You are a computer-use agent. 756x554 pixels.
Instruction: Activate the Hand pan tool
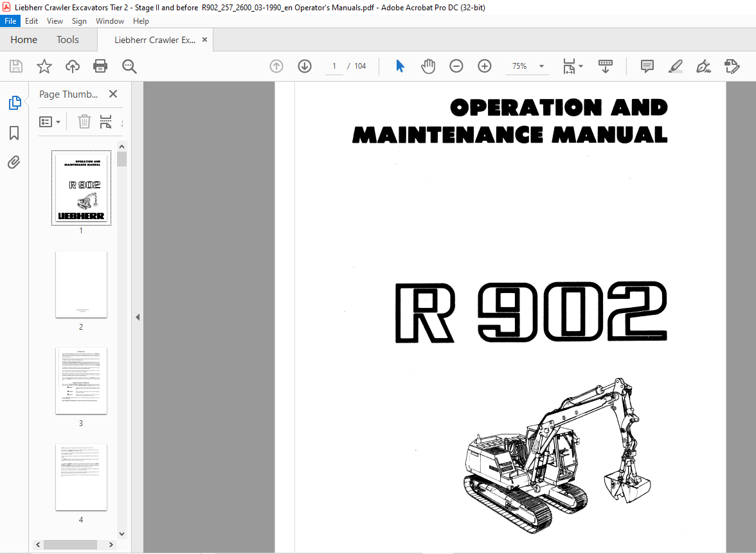click(x=428, y=66)
